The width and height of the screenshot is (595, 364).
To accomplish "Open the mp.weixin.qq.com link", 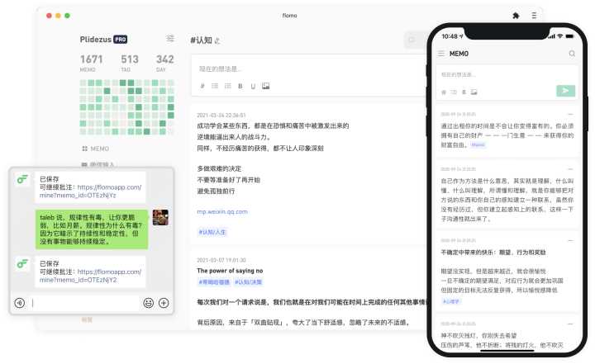I will [222, 211].
